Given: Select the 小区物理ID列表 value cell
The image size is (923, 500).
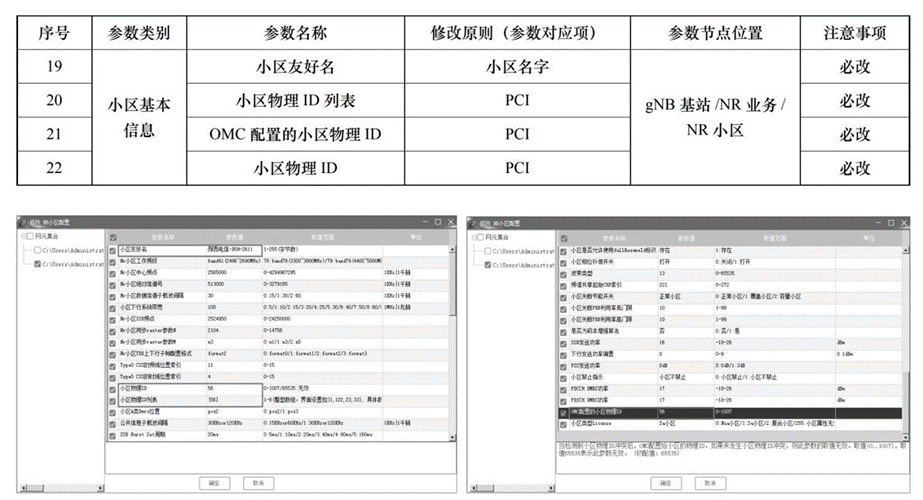Looking at the screenshot, I should (234, 400).
